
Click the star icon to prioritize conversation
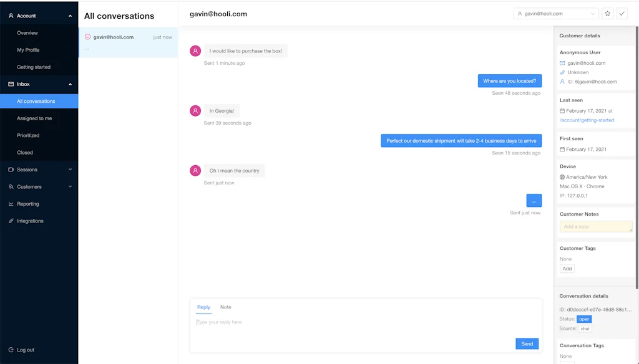point(608,14)
